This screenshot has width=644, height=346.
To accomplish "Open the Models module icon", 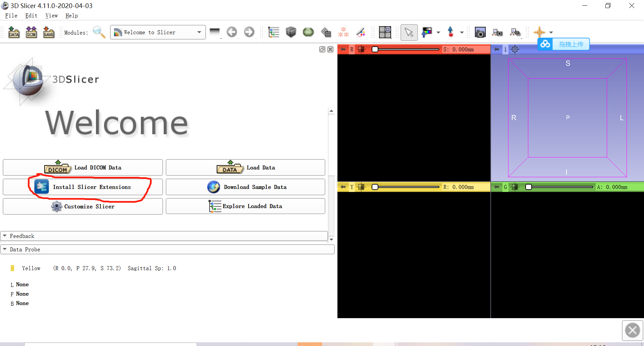I will click(x=308, y=32).
